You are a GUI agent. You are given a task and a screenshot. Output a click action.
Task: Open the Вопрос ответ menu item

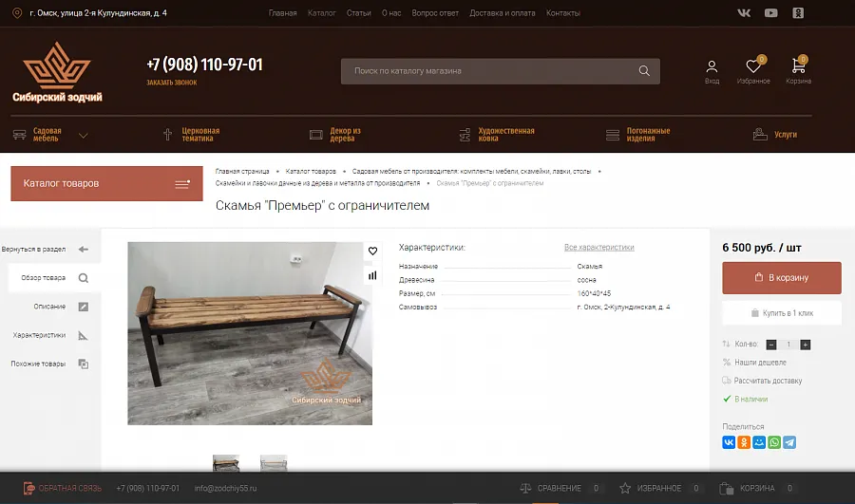point(435,13)
